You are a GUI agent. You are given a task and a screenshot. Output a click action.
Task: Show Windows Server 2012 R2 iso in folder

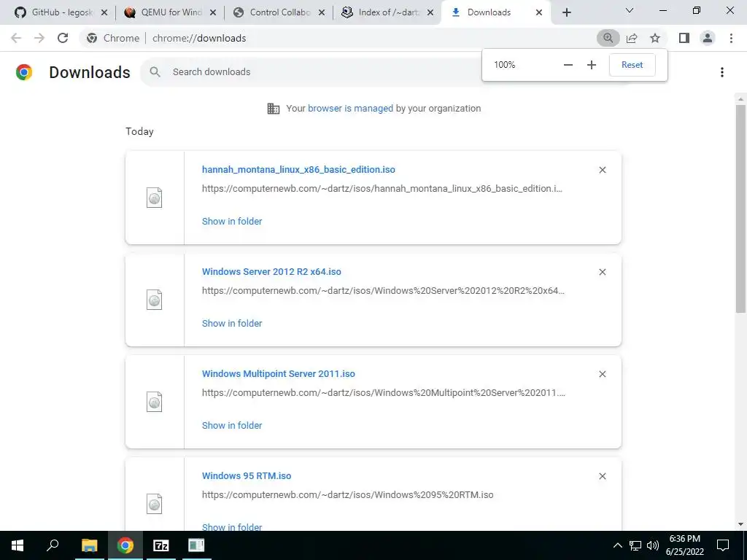[x=232, y=323]
